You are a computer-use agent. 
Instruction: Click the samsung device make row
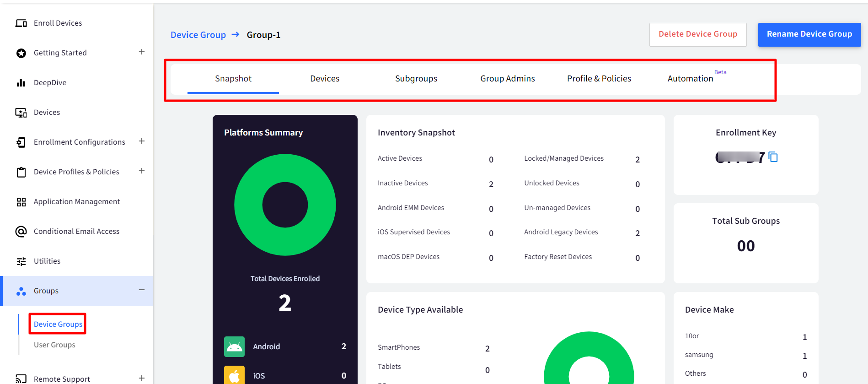coord(746,355)
